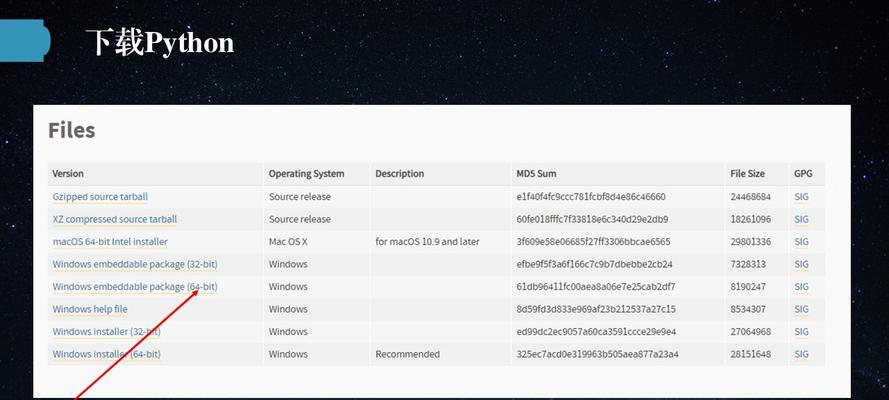
Task: Download the XZ compressed source tarball
Action: pos(115,219)
